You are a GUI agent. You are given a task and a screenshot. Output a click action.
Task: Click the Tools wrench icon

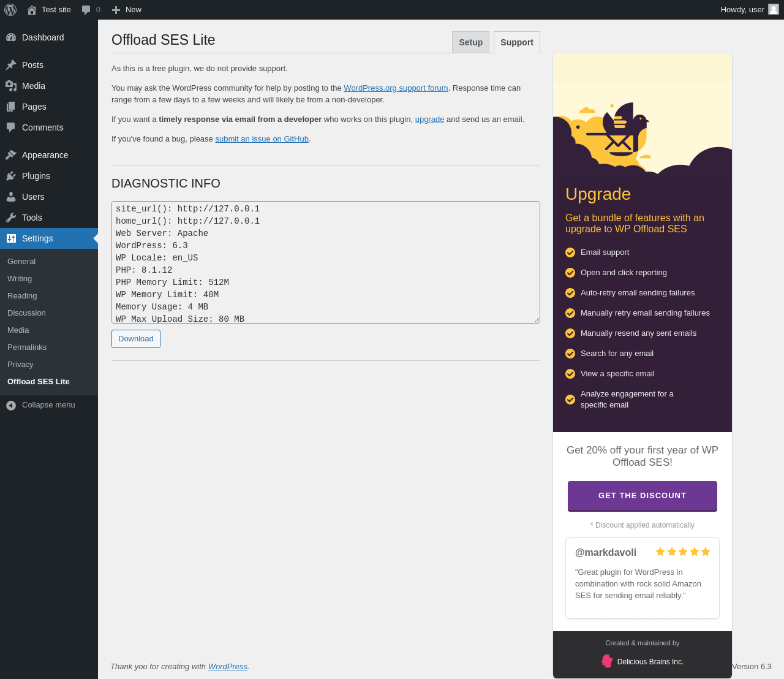[x=11, y=218]
